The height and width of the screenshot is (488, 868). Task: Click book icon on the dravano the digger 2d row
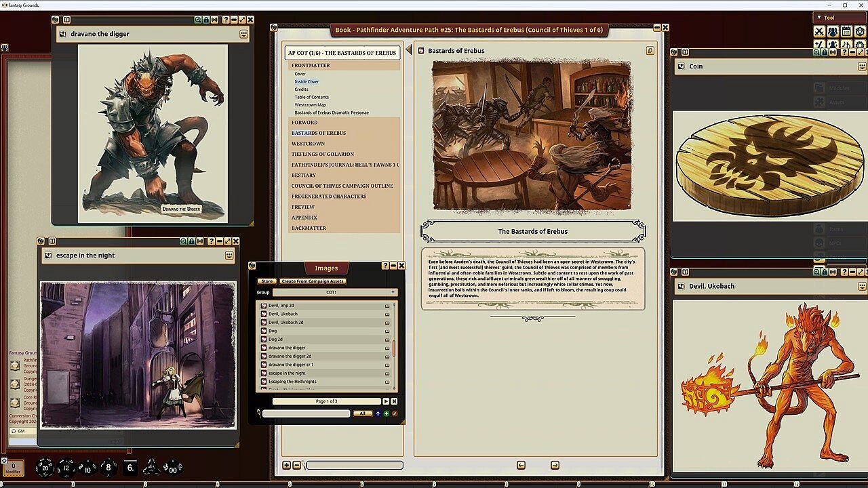[387, 357]
